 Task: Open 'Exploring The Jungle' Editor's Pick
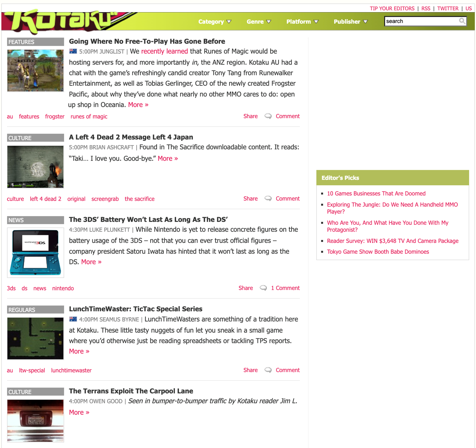[x=392, y=208]
